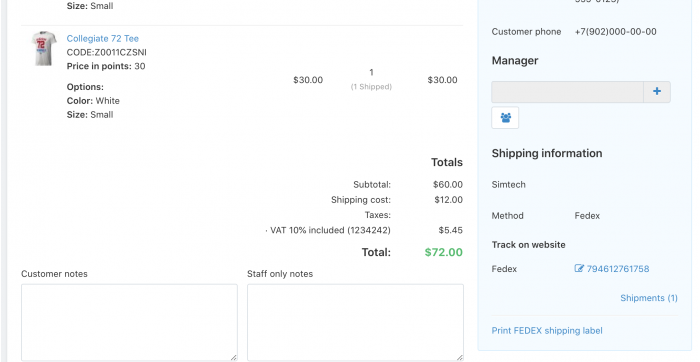Click the Method label
This screenshot has height=362, width=700.
tap(507, 216)
